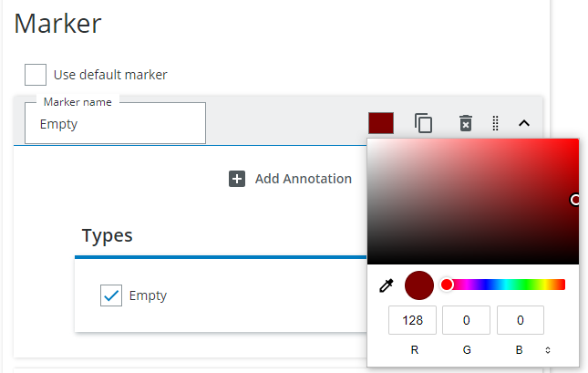Grab the marker drag handle dots

pyautogui.click(x=495, y=123)
